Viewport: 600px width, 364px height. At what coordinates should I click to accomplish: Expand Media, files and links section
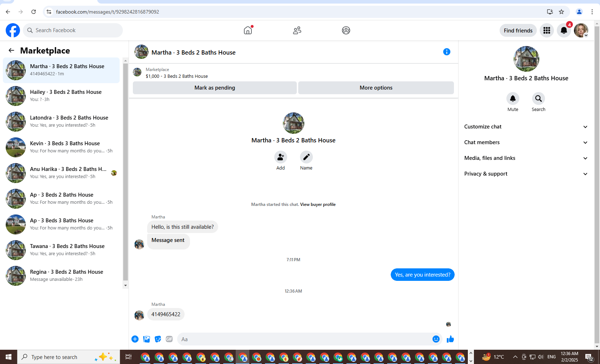click(526, 158)
